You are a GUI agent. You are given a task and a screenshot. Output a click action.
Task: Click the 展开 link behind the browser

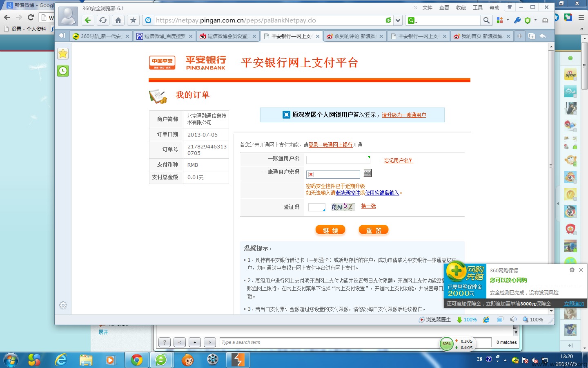pyautogui.click(x=103, y=332)
